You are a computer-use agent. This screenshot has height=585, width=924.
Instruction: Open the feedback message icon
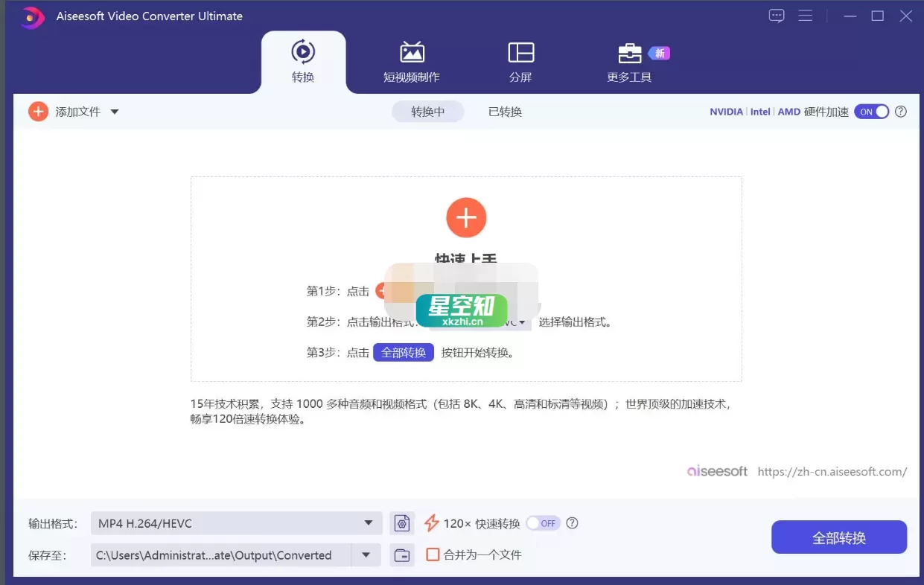pos(777,16)
